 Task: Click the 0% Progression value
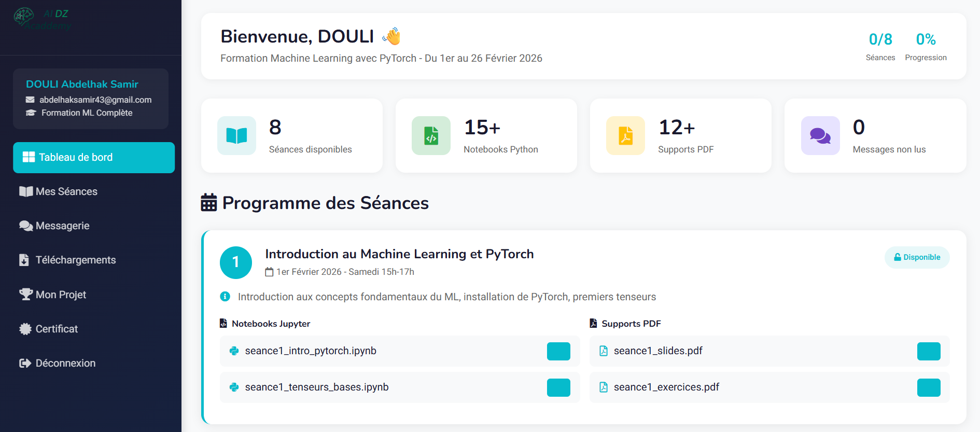(x=926, y=39)
